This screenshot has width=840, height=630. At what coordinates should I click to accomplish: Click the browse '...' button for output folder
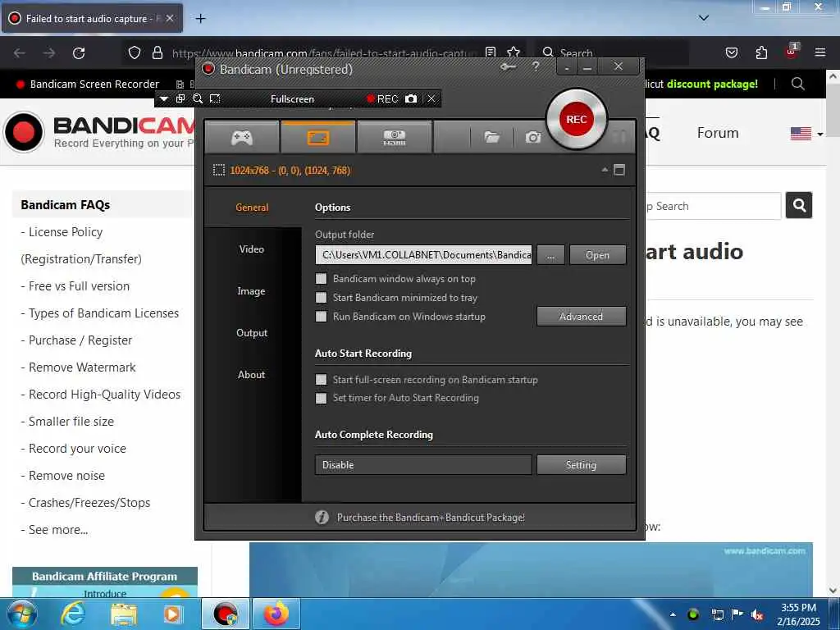[x=550, y=255]
